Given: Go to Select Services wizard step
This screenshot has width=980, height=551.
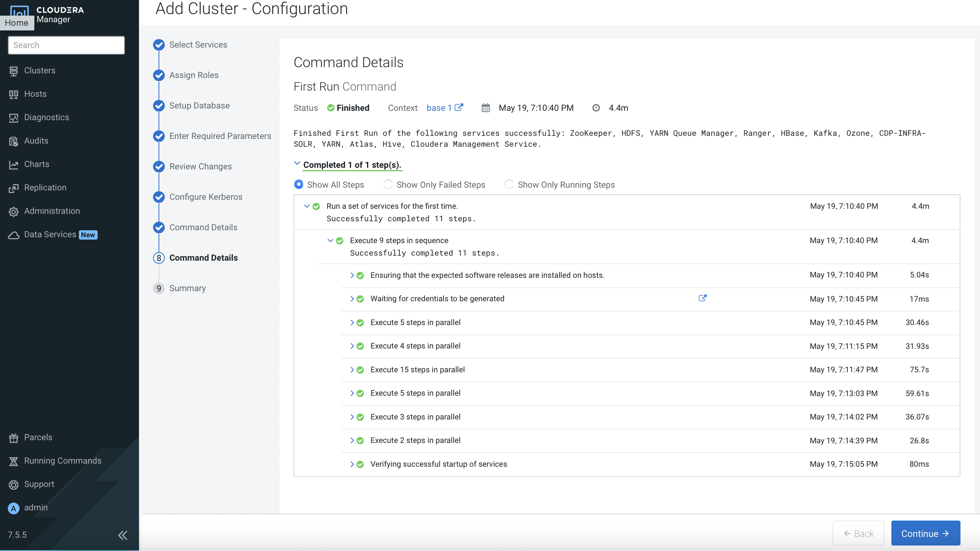Looking at the screenshot, I should pyautogui.click(x=198, y=45).
